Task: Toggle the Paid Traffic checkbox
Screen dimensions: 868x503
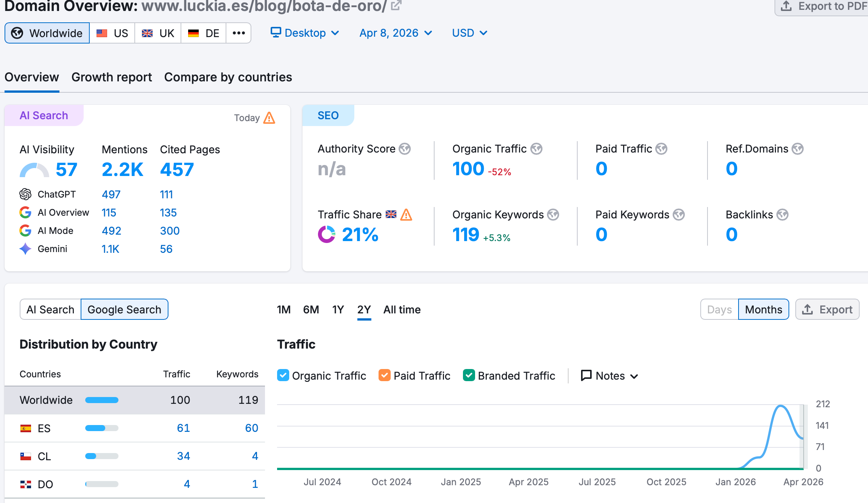Action: click(x=385, y=375)
